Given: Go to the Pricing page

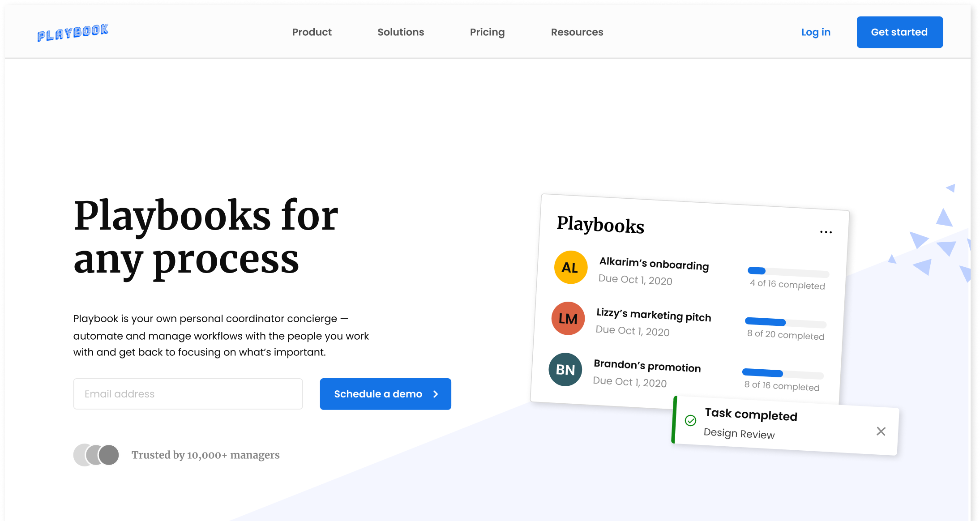Looking at the screenshot, I should 487,32.
